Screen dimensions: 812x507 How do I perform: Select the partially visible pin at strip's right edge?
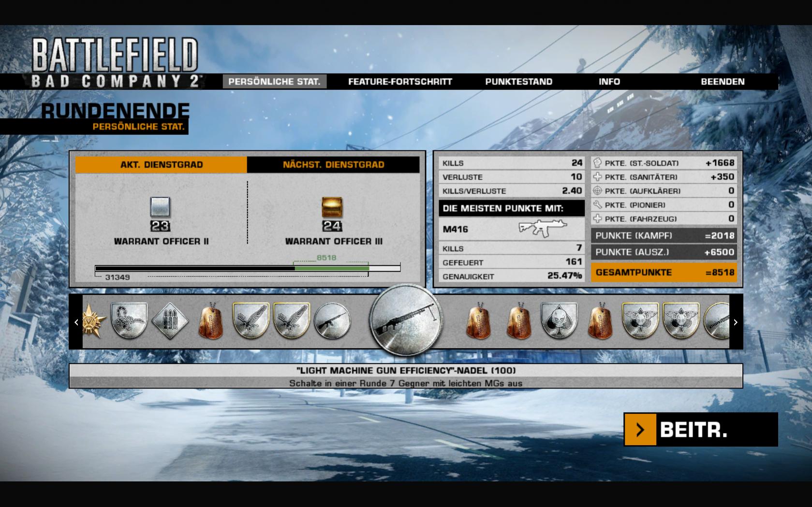[x=716, y=321]
